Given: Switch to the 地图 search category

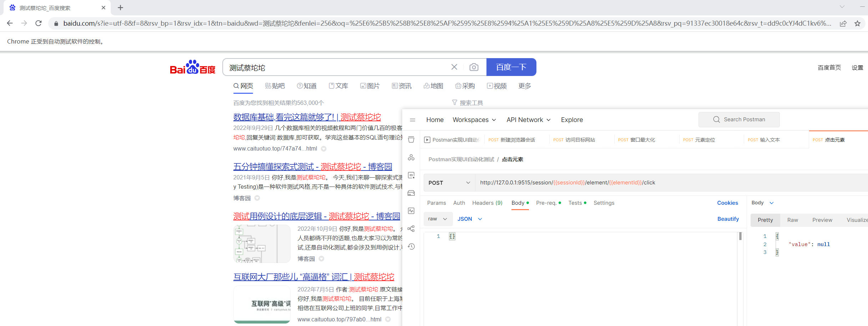Looking at the screenshot, I should [x=433, y=86].
